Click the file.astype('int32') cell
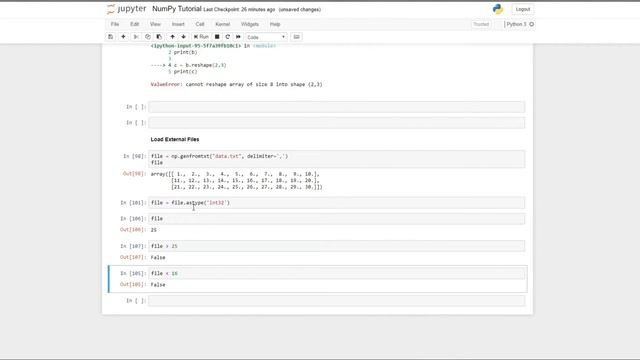The width and height of the screenshot is (640, 360). [x=337, y=203]
